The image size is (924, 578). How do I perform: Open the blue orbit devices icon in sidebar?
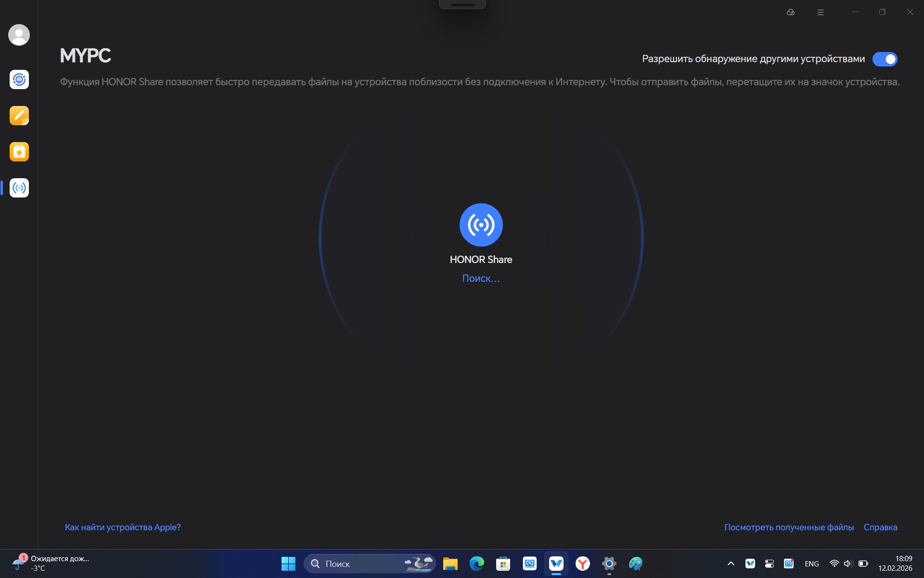tap(19, 79)
